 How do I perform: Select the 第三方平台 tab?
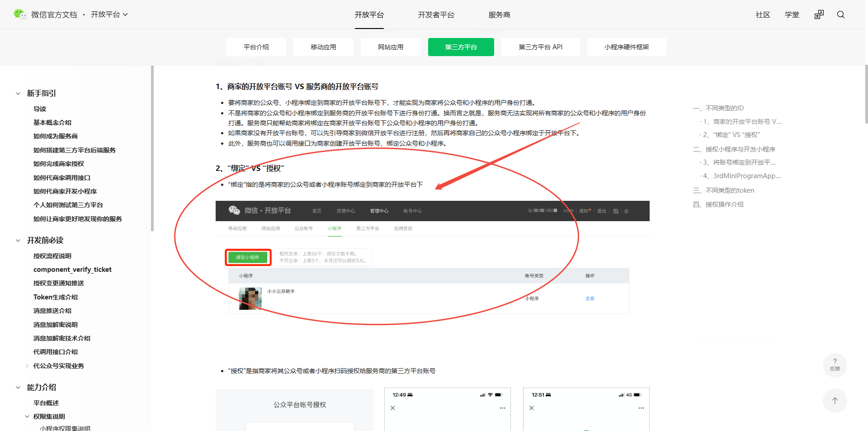pos(461,47)
